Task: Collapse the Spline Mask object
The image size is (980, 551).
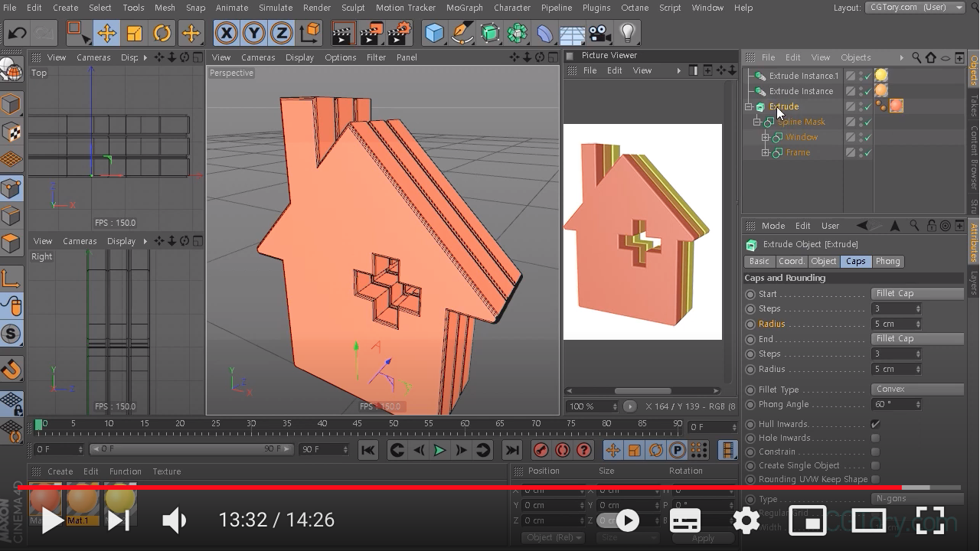Action: tap(756, 122)
